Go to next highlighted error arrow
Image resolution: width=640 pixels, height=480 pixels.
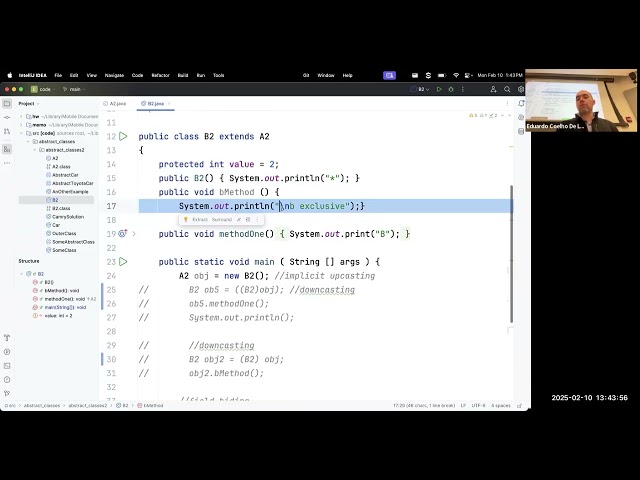point(509,116)
